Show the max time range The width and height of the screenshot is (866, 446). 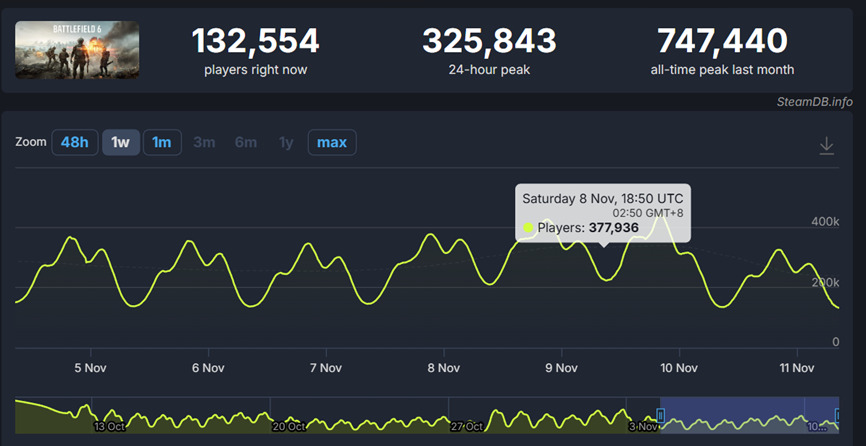coord(331,142)
